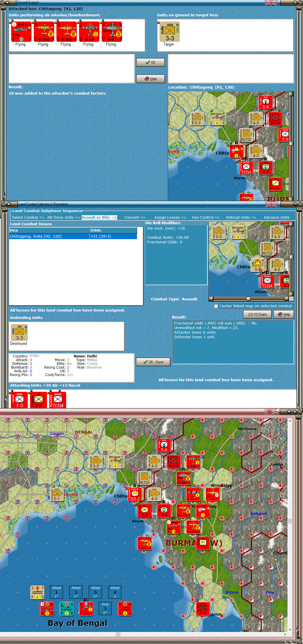The image size is (303, 644).
Task: Open Help in Land Combat Resolution window
Action: (284, 314)
